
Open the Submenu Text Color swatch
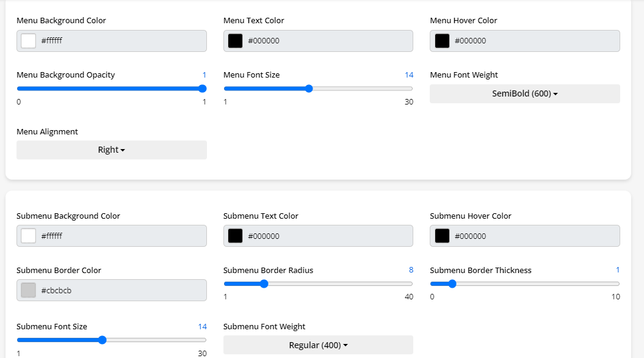point(235,236)
